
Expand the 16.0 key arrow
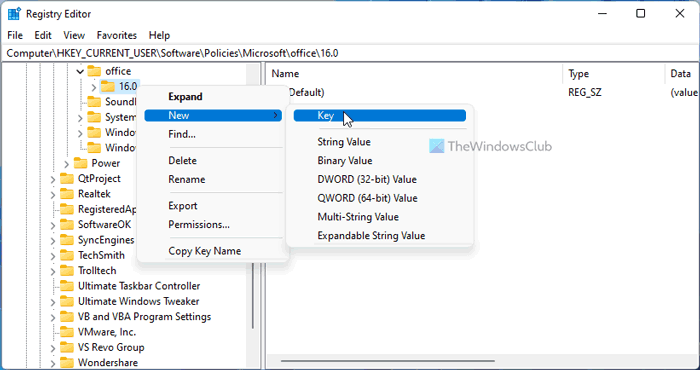coord(94,87)
